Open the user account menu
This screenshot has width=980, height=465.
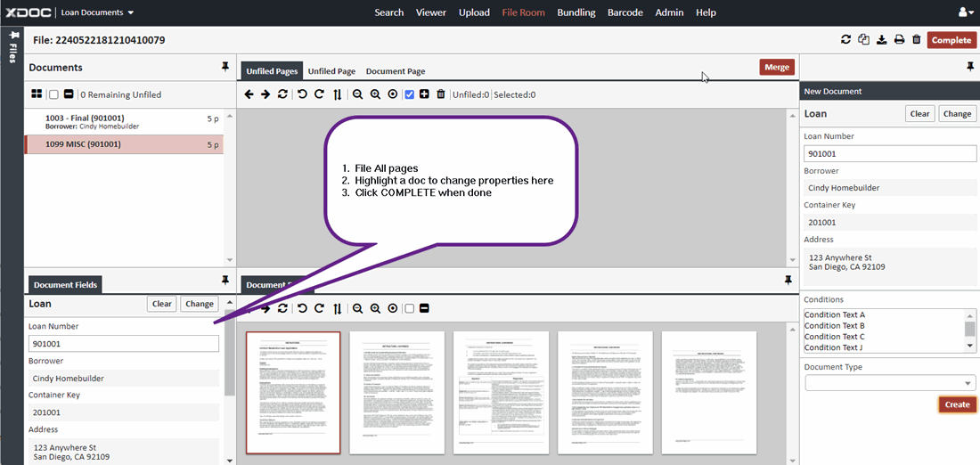966,12
